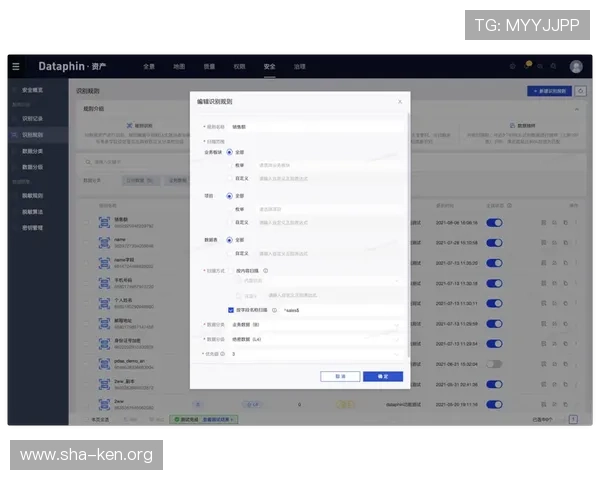The width and height of the screenshot is (600, 480).
Task: Select 全部 radio under 业务板块
Action: tap(230, 152)
